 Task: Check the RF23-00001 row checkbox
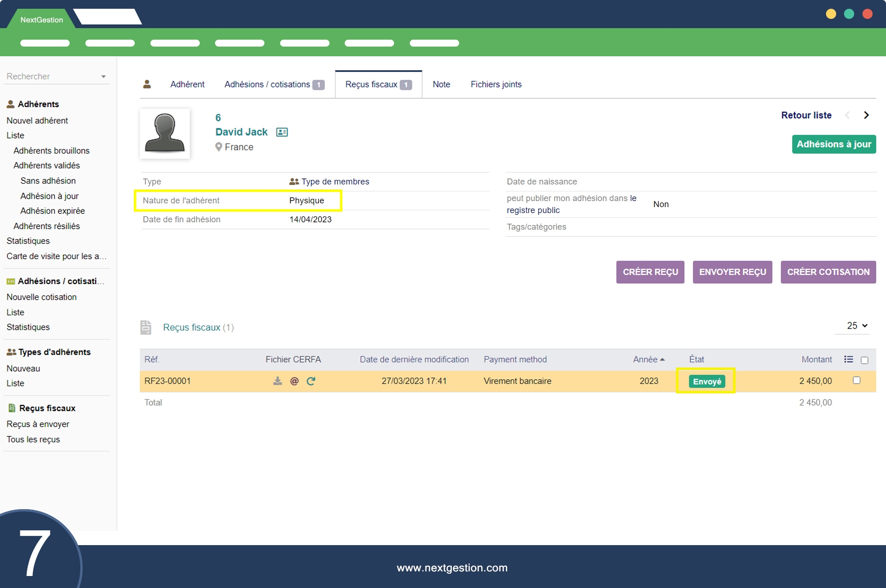(x=856, y=380)
